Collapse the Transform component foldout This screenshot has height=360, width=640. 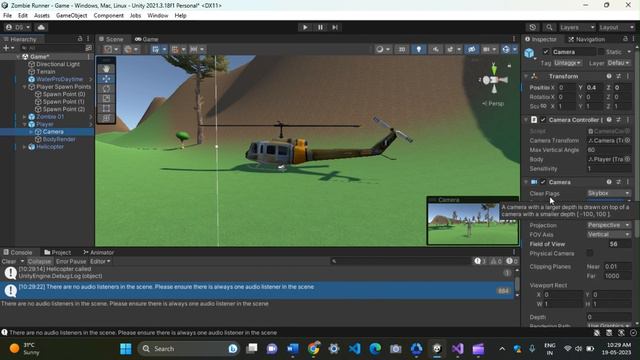[x=526, y=76]
